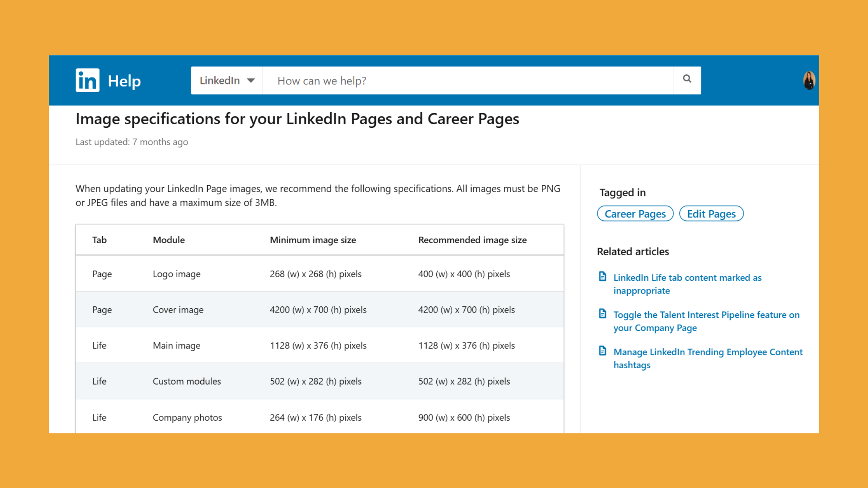Open the profile avatar menu
The height and width of the screenshot is (488, 868).
(x=809, y=81)
